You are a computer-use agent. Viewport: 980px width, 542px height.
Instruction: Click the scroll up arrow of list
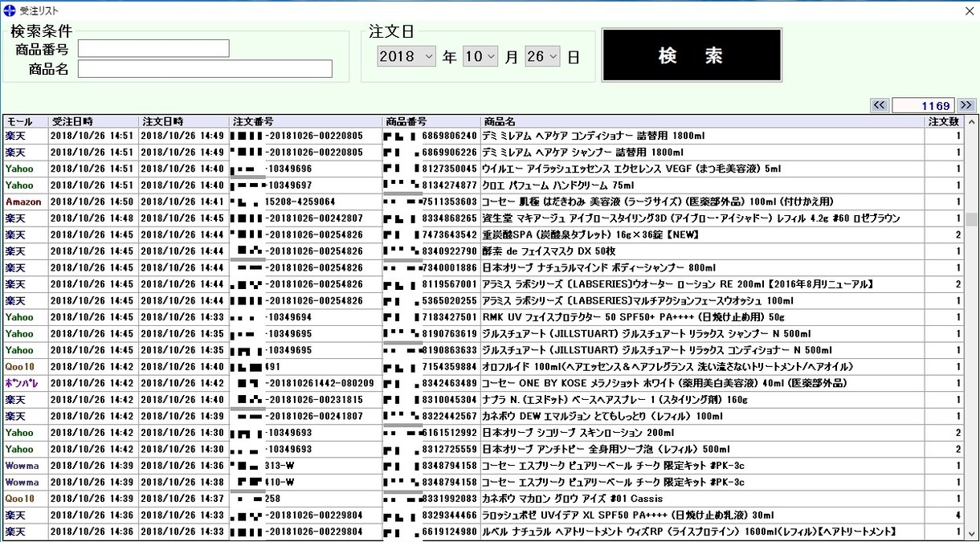pyautogui.click(x=971, y=122)
